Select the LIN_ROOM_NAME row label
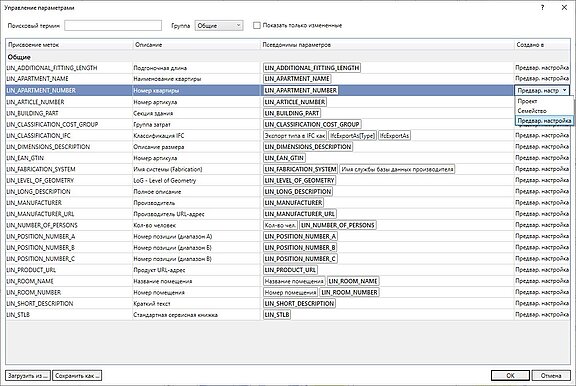The height and width of the screenshot is (386, 576). (x=30, y=281)
